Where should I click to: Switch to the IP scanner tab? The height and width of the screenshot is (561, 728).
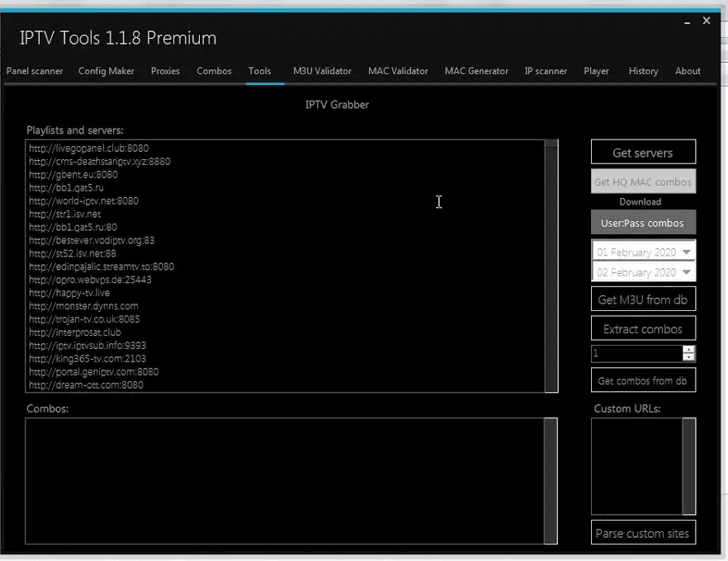[x=546, y=72]
